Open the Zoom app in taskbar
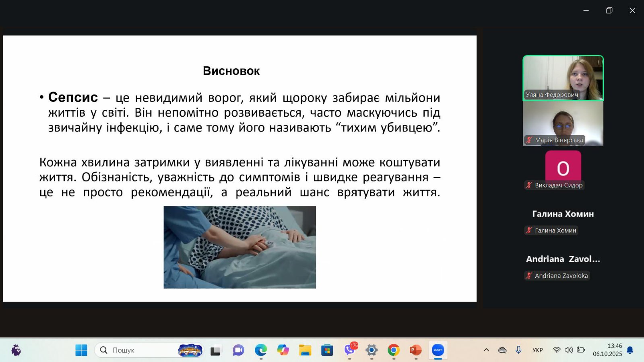 point(438,350)
